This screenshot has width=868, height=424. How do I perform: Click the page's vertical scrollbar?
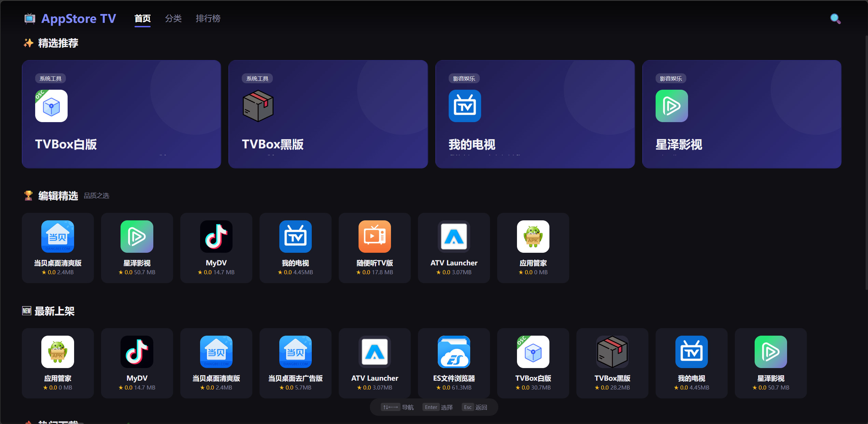(x=866, y=162)
